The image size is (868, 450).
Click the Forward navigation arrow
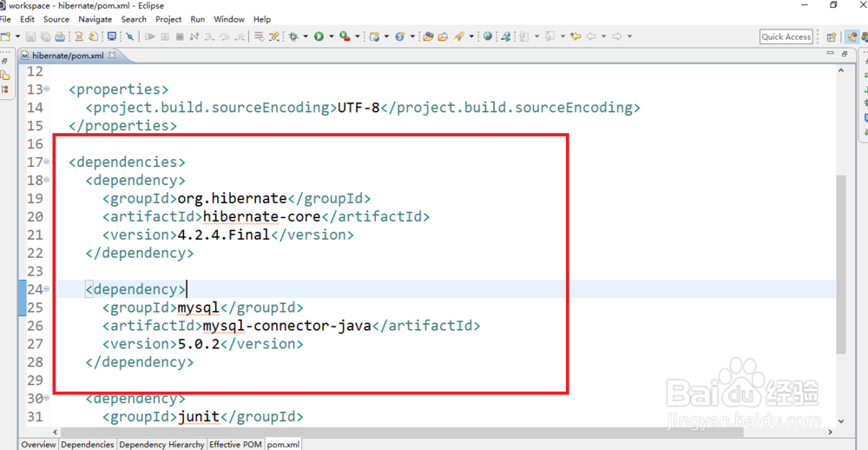616,36
